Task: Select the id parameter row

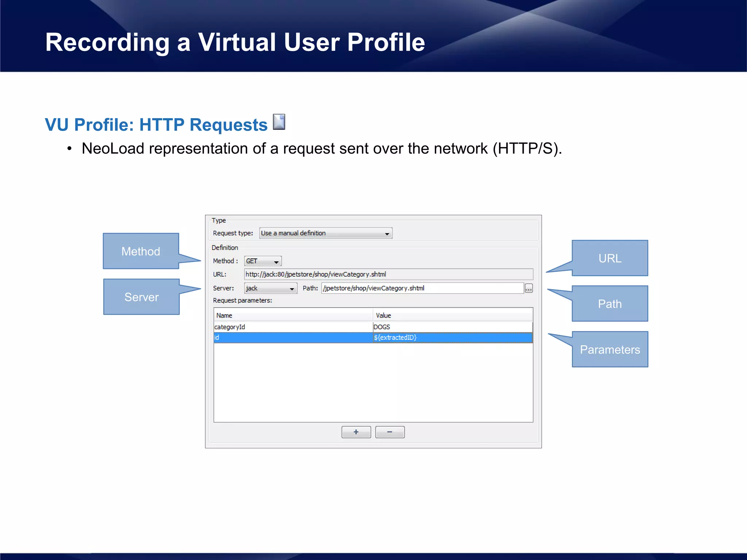Action: pos(373,338)
